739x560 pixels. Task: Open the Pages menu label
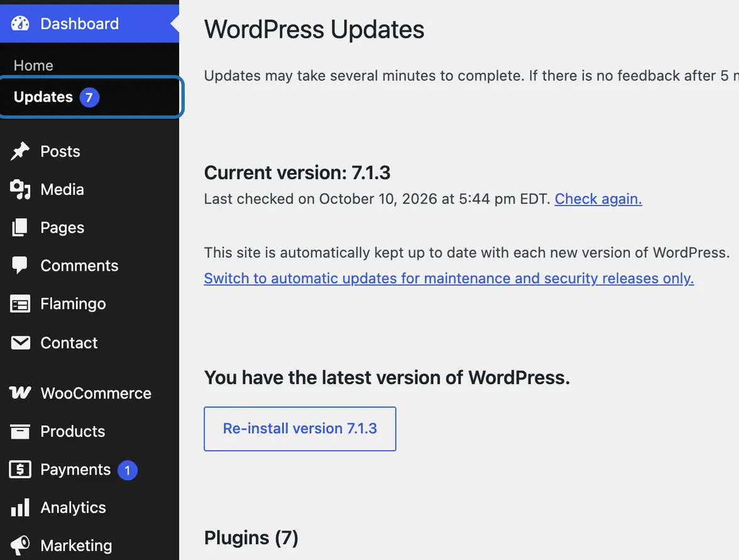tap(62, 228)
